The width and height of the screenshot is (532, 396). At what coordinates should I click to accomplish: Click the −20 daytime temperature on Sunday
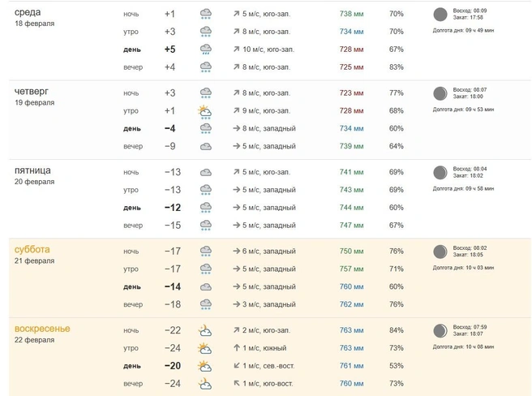173,366
